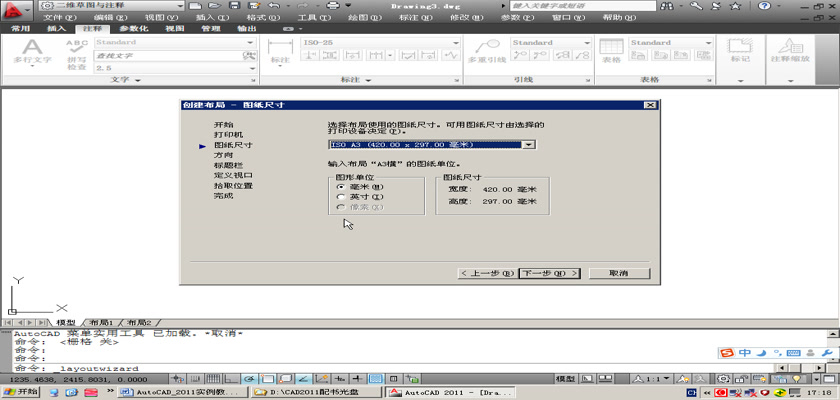Switch to the 布局1 layout tab
The height and width of the screenshot is (400, 840).
point(102,323)
